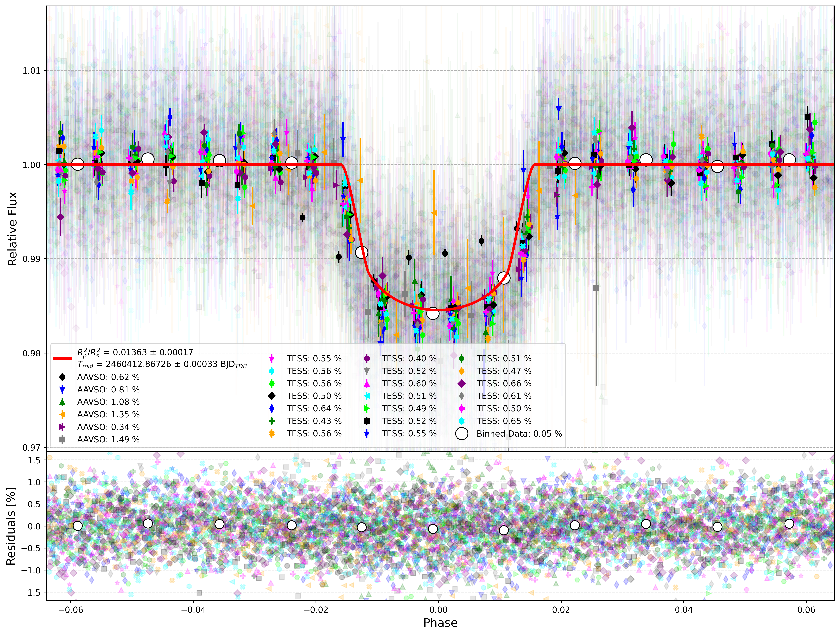Click the binned point at the transit minimum
Image resolution: width=840 pixels, height=635 pixels.
(x=433, y=314)
